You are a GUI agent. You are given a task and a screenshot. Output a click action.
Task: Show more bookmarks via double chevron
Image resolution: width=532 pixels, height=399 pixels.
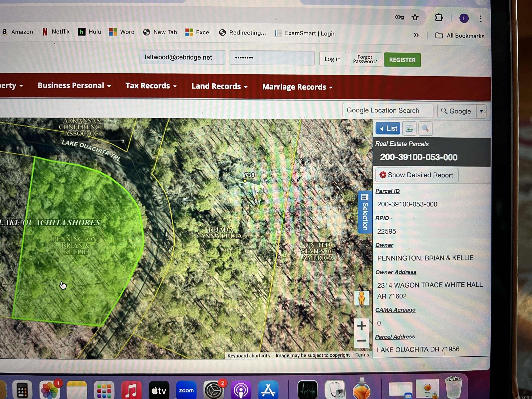[x=416, y=35]
